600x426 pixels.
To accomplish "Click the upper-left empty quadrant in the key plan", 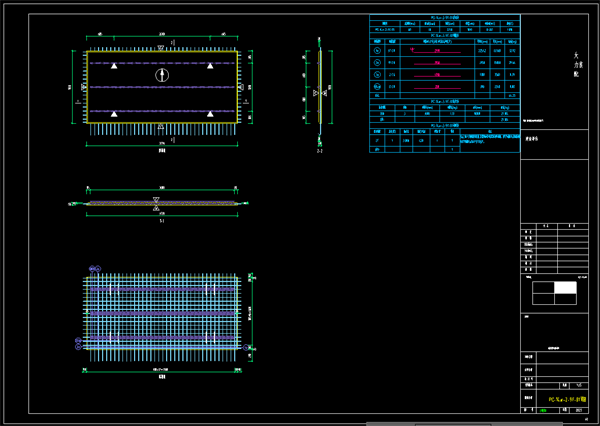I will click(x=543, y=287).
